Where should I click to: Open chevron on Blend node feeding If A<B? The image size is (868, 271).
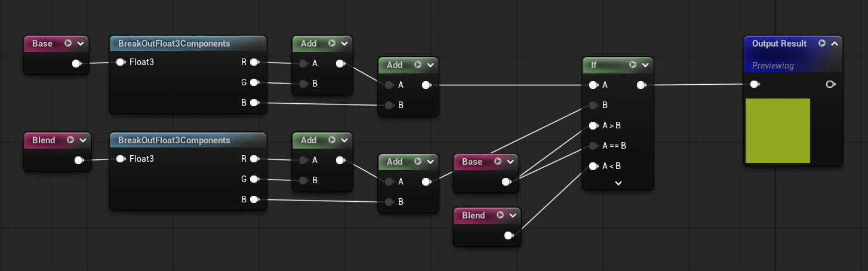click(x=513, y=215)
